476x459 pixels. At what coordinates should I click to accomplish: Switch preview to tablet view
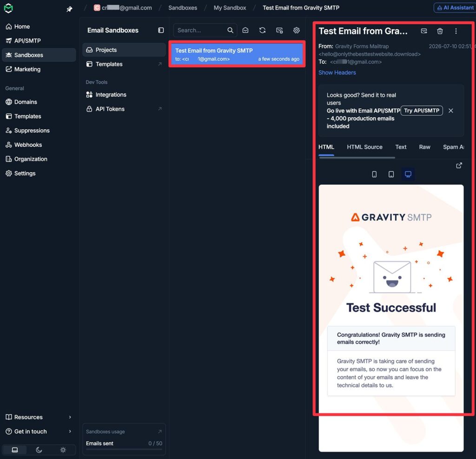point(391,174)
